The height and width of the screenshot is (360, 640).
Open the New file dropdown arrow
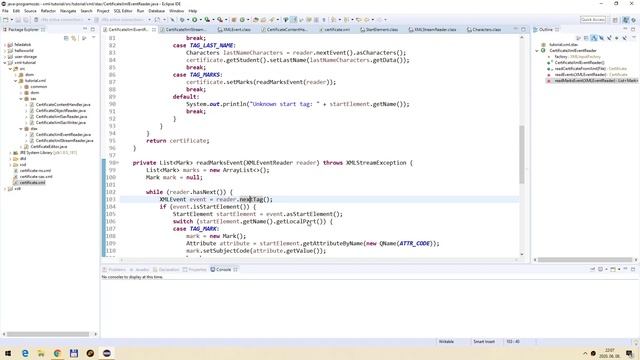[11, 20]
